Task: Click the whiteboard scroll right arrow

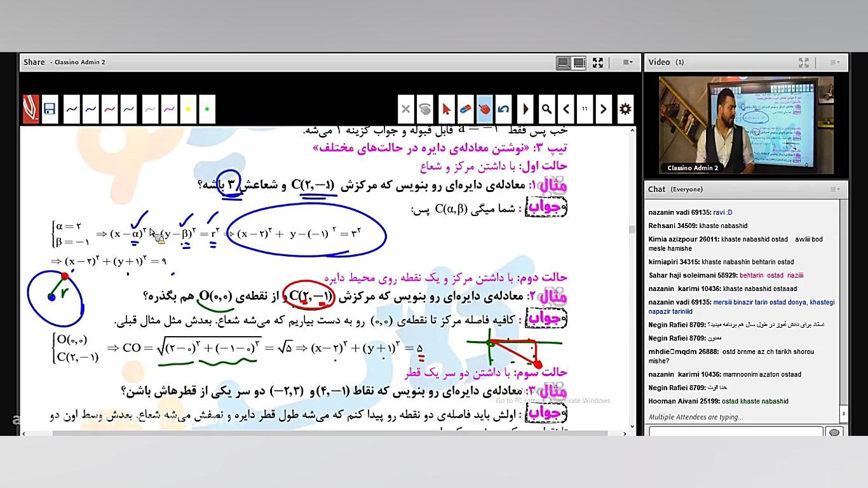Action: [625, 433]
